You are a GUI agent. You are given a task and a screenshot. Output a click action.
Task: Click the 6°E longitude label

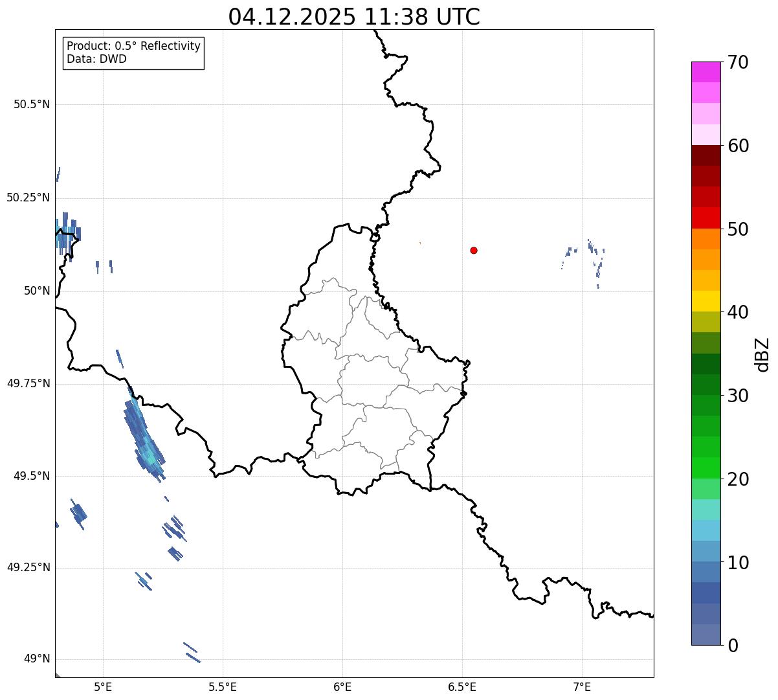tap(342, 686)
